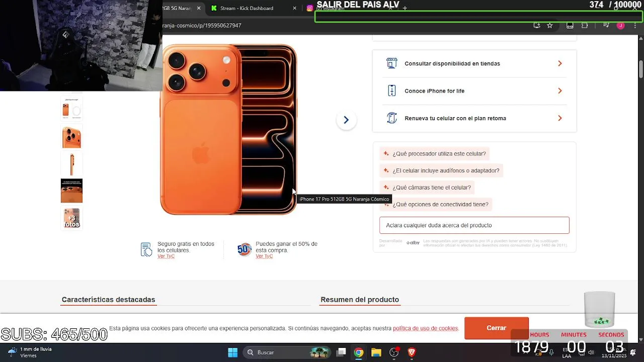Bookmark this page with the star icon
Image resolution: width=644 pixels, height=362 pixels.
tap(550, 25)
